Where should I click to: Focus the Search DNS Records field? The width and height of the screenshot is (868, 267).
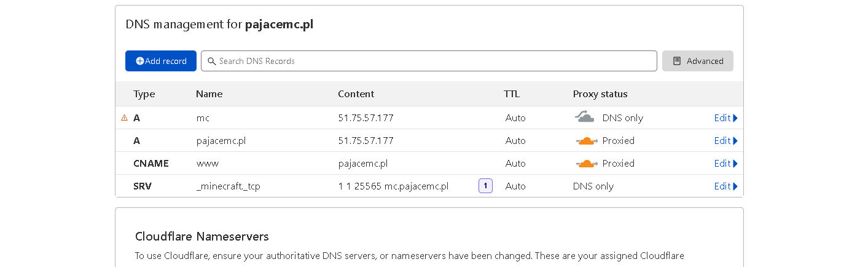point(430,61)
